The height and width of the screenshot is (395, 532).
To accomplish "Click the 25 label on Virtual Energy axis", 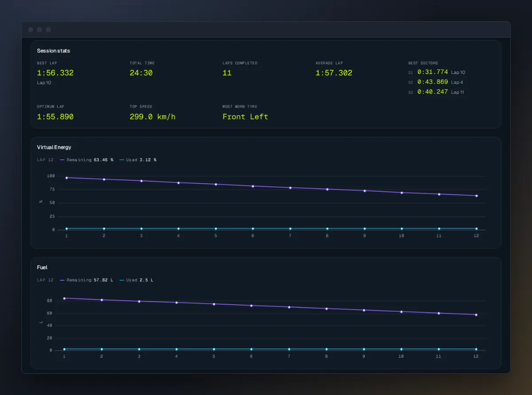I will [x=52, y=217].
